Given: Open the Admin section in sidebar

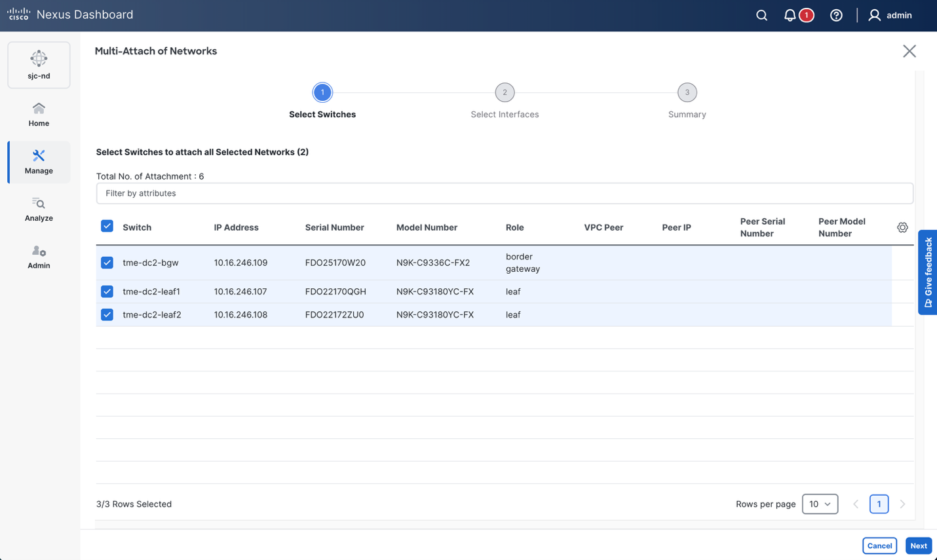Looking at the screenshot, I should click(x=39, y=257).
